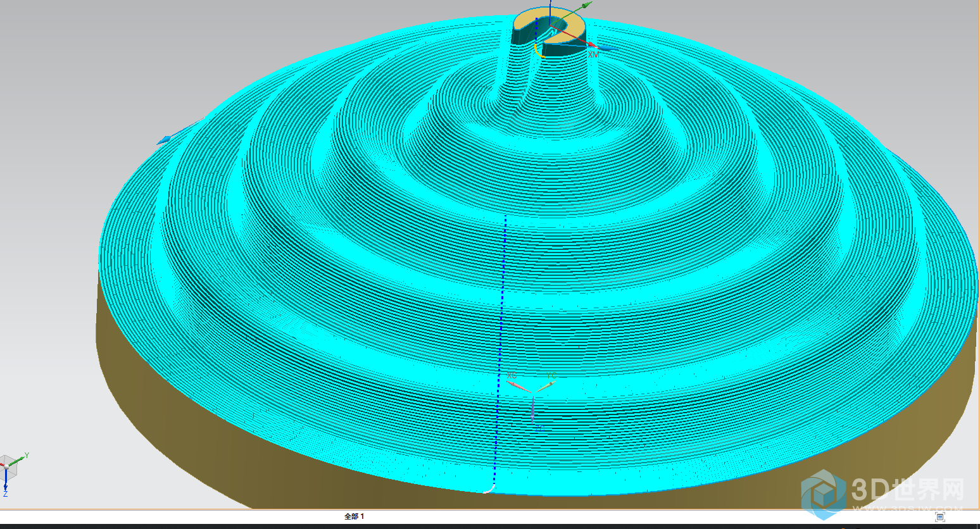Click the view orientation triad cube
This screenshot has height=529, width=980.
9,467
